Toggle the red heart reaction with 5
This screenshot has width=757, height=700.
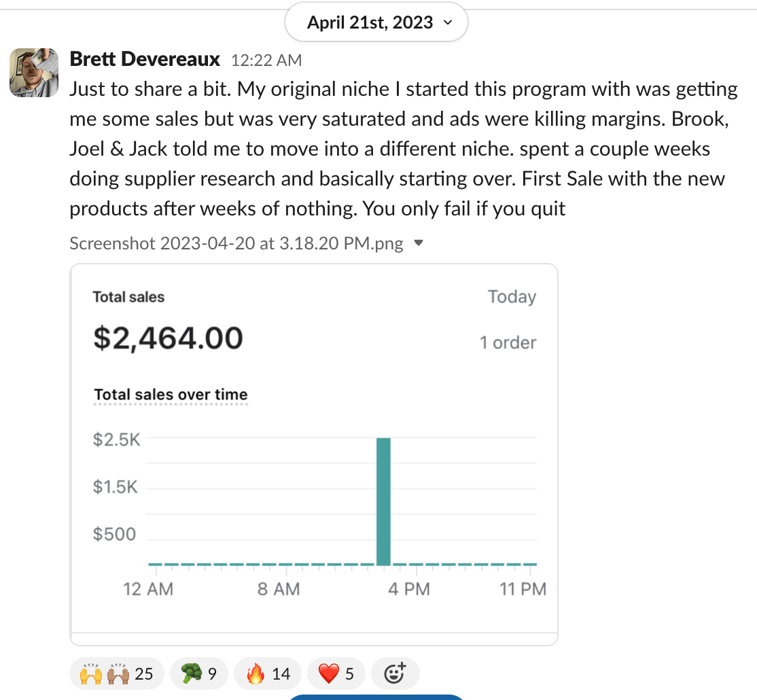(336, 673)
